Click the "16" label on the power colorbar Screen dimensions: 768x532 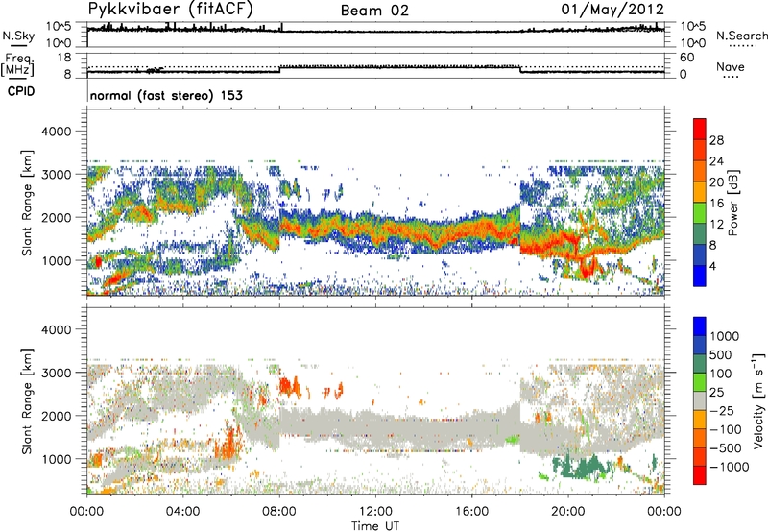pos(716,204)
